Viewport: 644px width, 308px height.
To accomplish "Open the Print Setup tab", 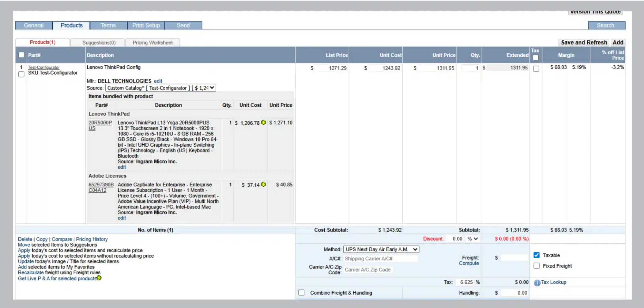I will coord(146,25).
